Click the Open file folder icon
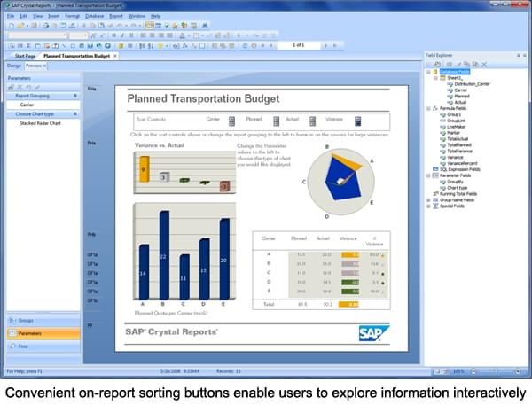Screen dimensions: 532x405 pos(20,26)
